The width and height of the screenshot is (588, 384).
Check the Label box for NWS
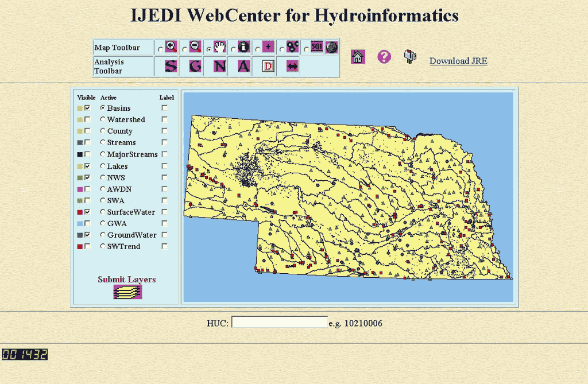tap(165, 177)
